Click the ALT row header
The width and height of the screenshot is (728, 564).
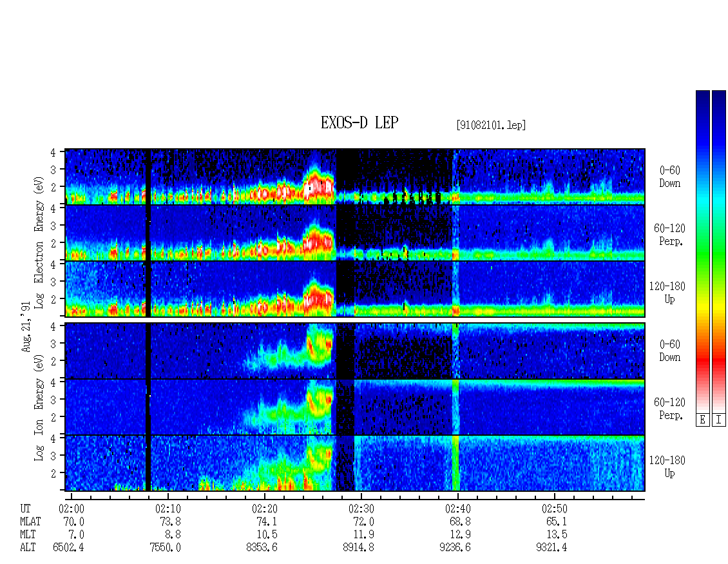28,548
